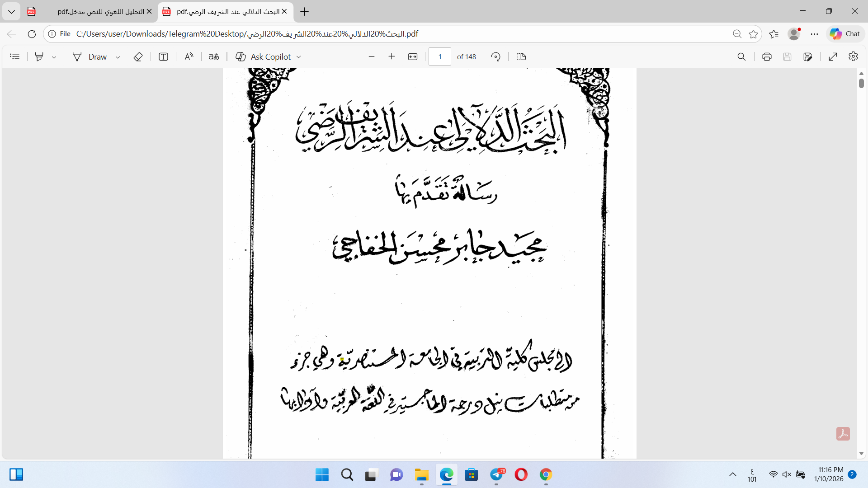The width and height of the screenshot is (868, 488).
Task: Print the PDF document
Action: coord(767,56)
